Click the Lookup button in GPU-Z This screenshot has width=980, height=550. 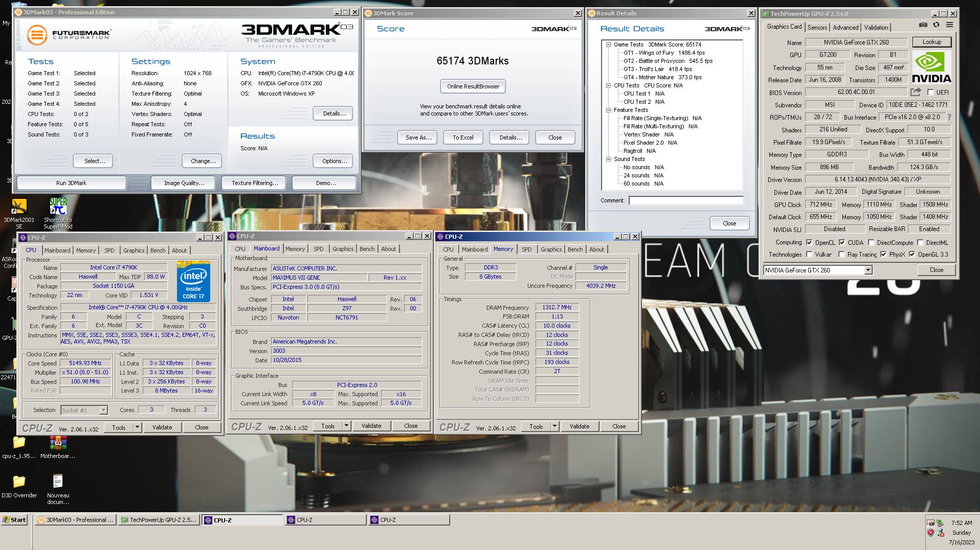[x=931, y=42]
